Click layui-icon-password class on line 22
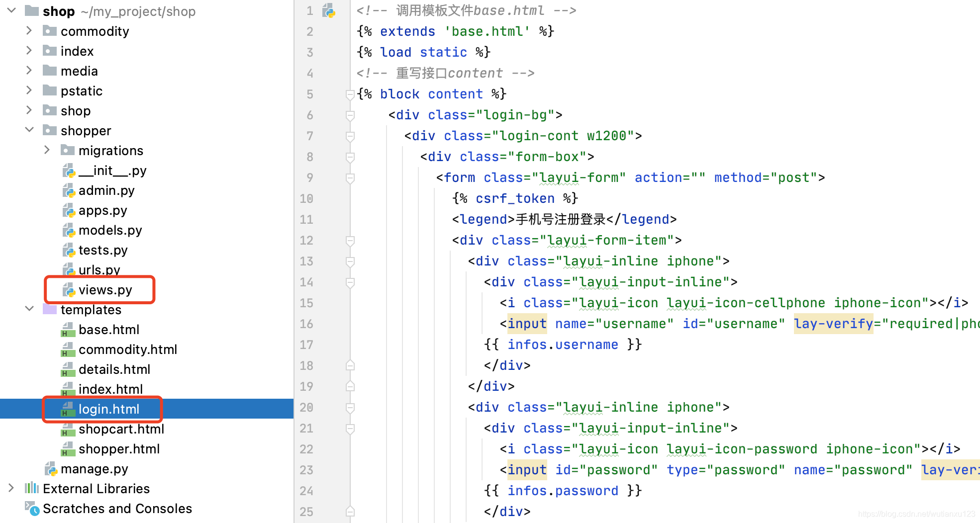 pos(742,449)
